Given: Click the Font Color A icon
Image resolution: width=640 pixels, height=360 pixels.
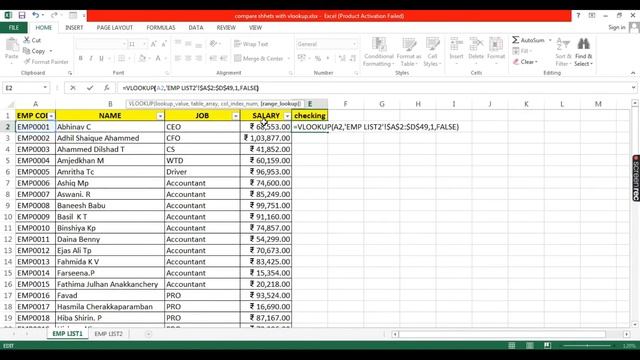Looking at the screenshot, I should (x=158, y=58).
